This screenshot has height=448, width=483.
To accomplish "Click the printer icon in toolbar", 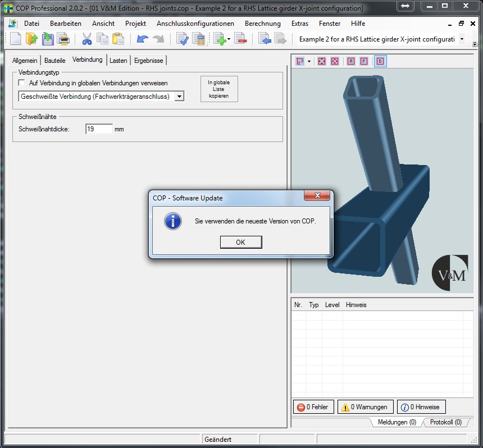I will [63, 39].
